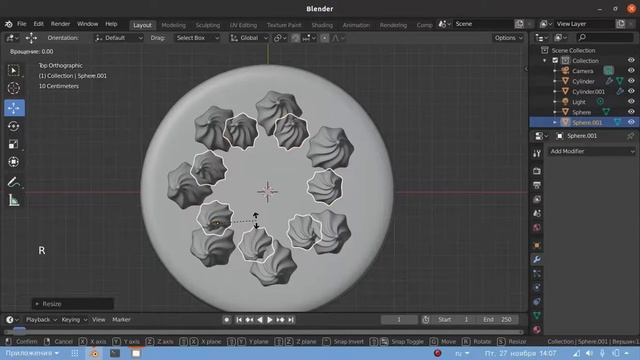
Task: Jump to the end frame
Action: point(291,320)
